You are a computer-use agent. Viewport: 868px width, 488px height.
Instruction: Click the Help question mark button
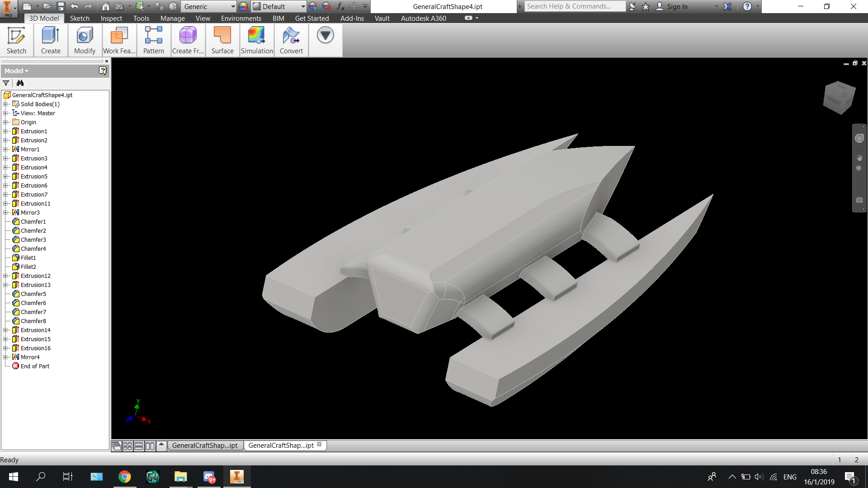747,6
